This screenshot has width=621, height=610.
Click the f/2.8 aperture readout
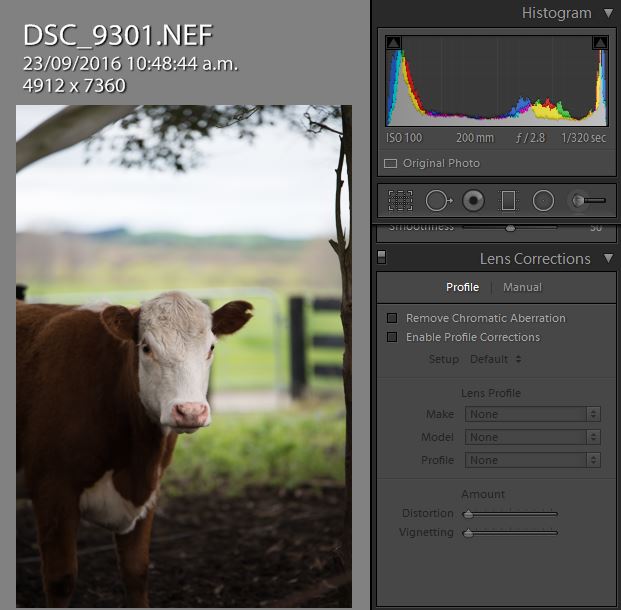[530, 138]
